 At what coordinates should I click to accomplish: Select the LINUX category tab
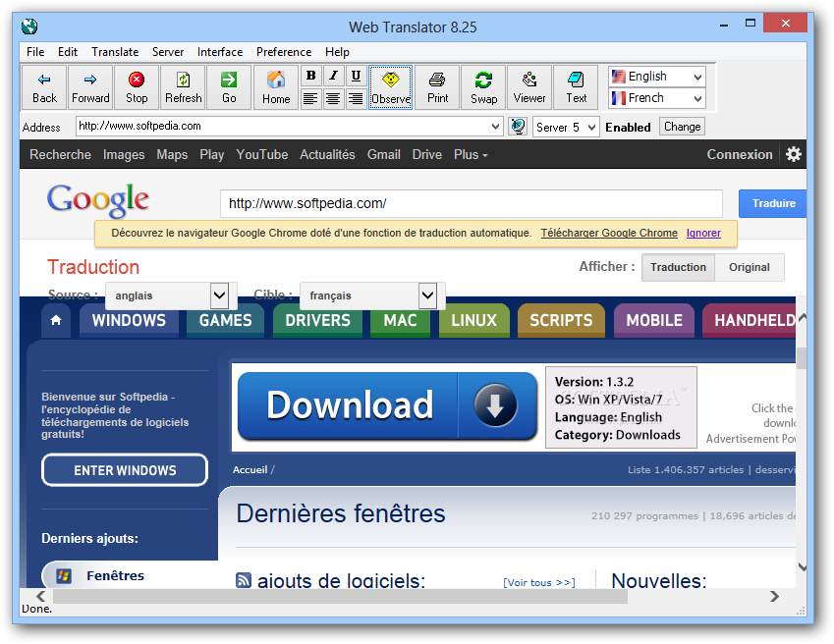(473, 320)
